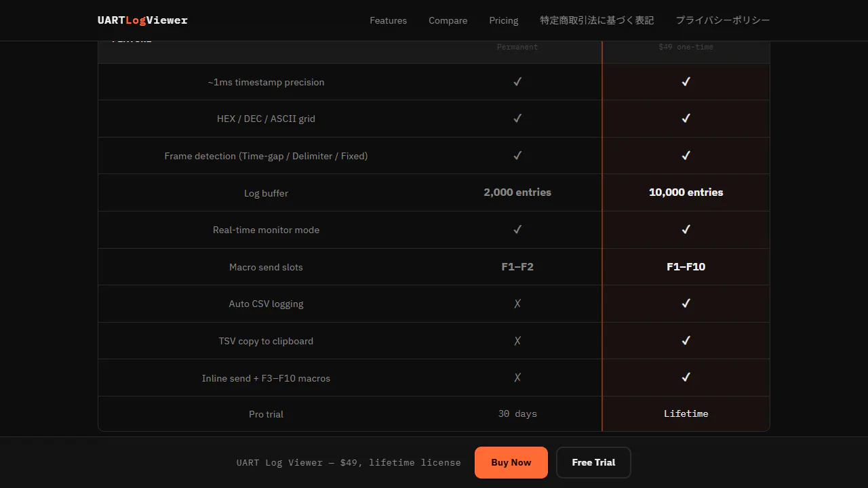868x488 pixels.
Task: Click the Pro column checkmark for timestamp precision
Action: (x=686, y=81)
